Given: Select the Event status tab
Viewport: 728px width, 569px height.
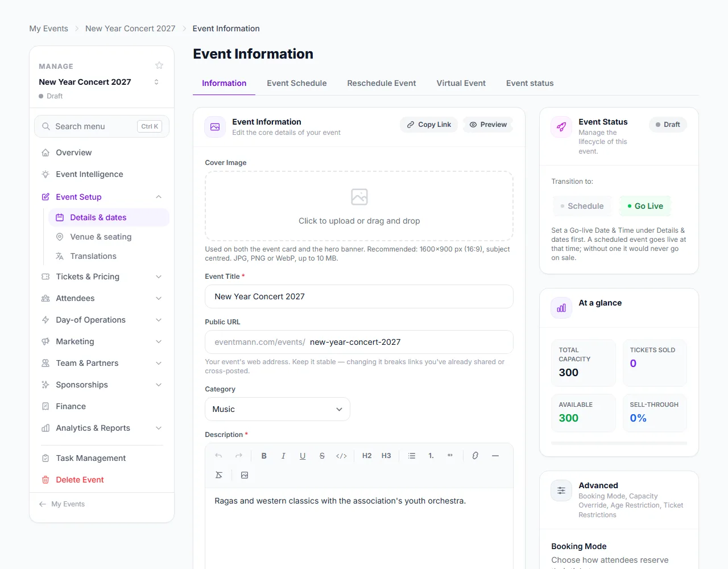Looking at the screenshot, I should click(x=530, y=83).
